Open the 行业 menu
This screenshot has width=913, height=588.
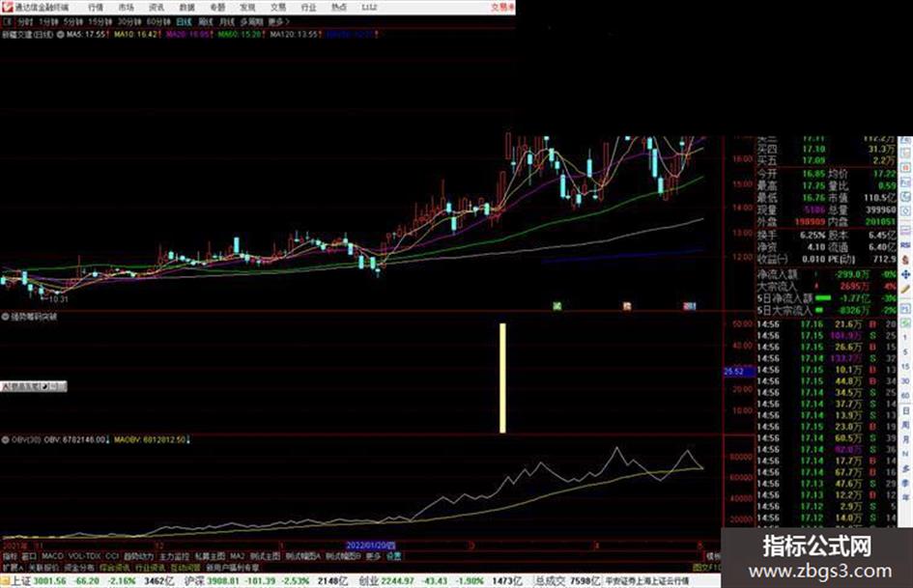pyautogui.click(x=308, y=7)
